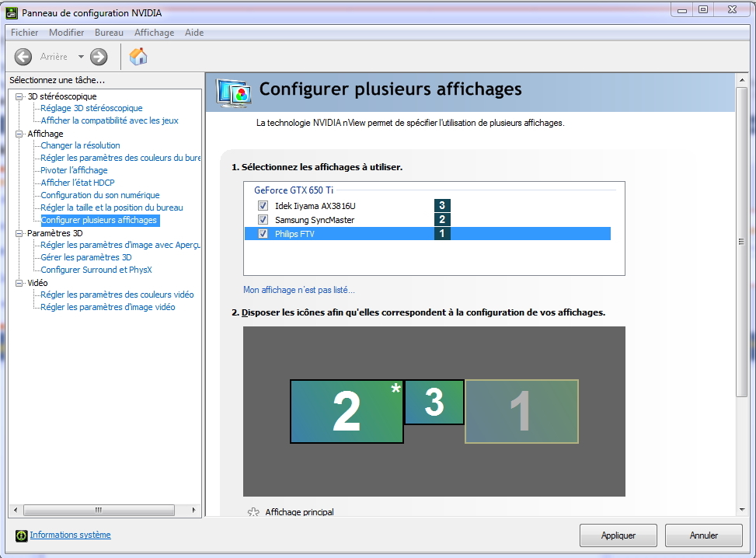
Task: Open Régler la taille et la position du bureau
Action: pos(112,208)
